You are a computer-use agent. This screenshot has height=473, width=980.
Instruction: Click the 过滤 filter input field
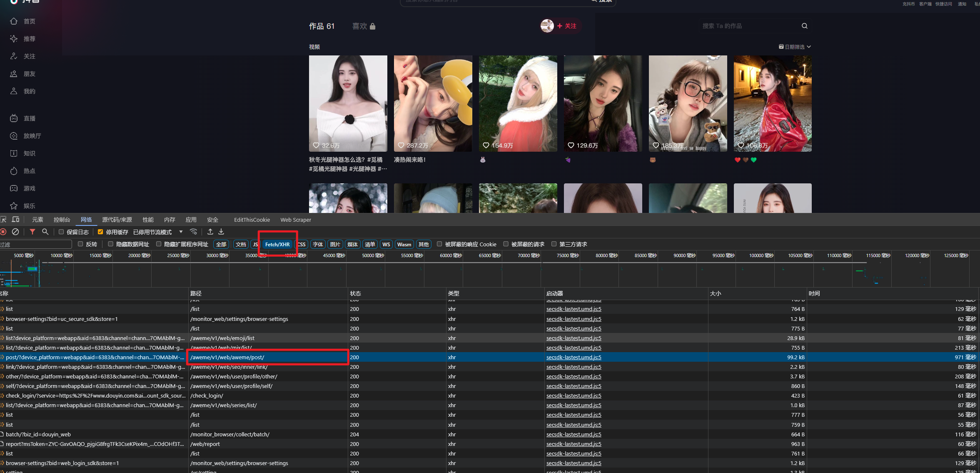(x=35, y=245)
